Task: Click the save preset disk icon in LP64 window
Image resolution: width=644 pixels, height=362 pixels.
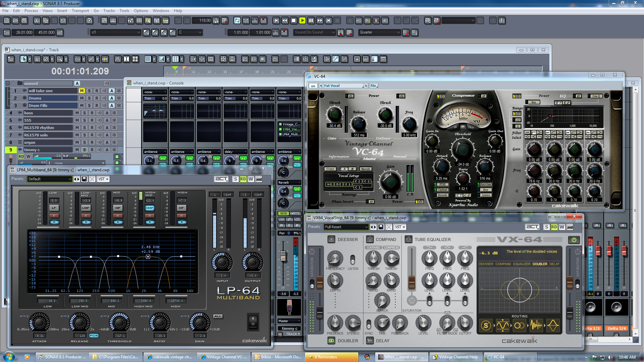Action: (x=84, y=179)
